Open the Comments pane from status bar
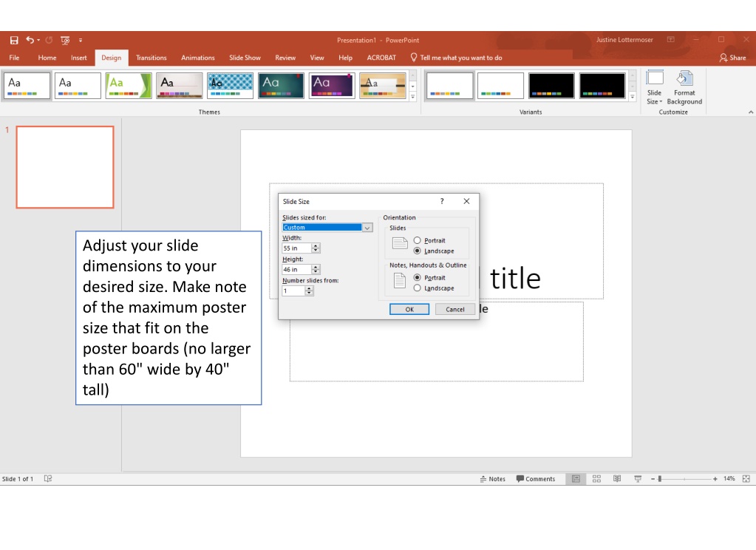 tap(536, 478)
